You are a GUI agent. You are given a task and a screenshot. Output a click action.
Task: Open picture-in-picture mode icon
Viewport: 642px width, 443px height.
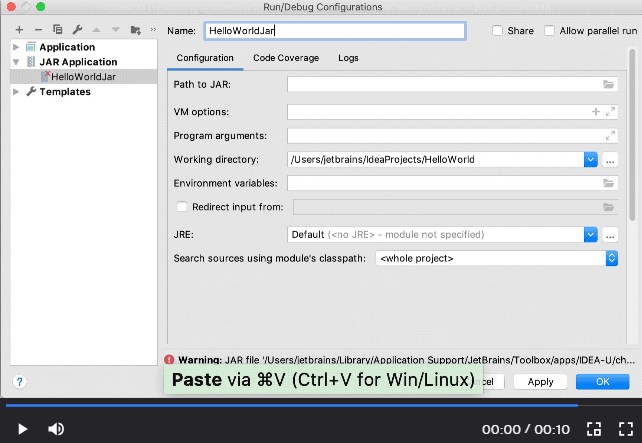(x=594, y=429)
